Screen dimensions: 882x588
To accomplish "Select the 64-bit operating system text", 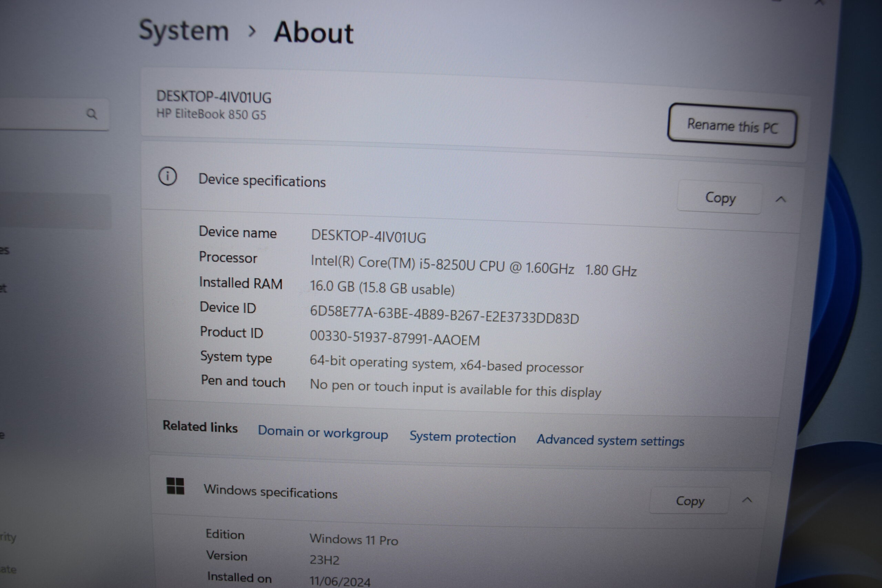I will pos(446,364).
